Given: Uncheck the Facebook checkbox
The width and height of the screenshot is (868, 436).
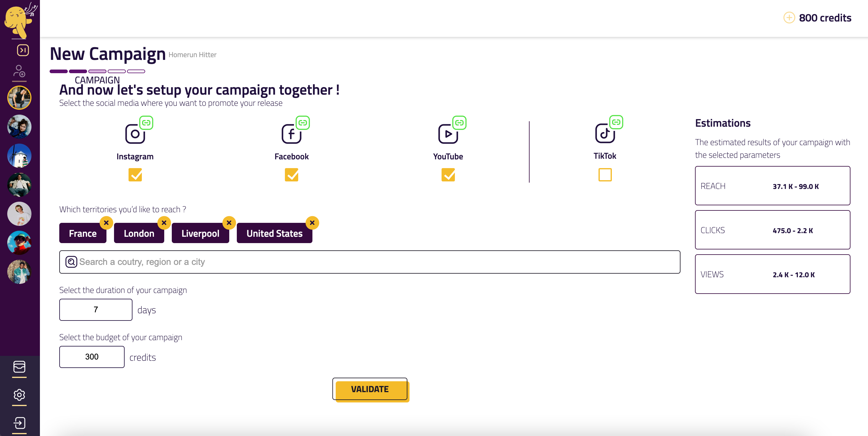Looking at the screenshot, I should tap(292, 175).
